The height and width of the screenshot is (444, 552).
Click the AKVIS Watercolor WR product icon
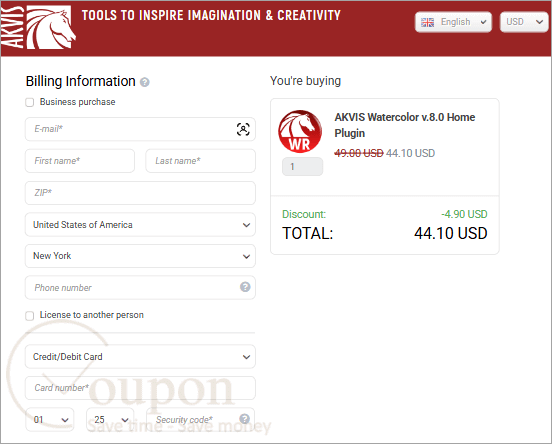[x=300, y=131]
